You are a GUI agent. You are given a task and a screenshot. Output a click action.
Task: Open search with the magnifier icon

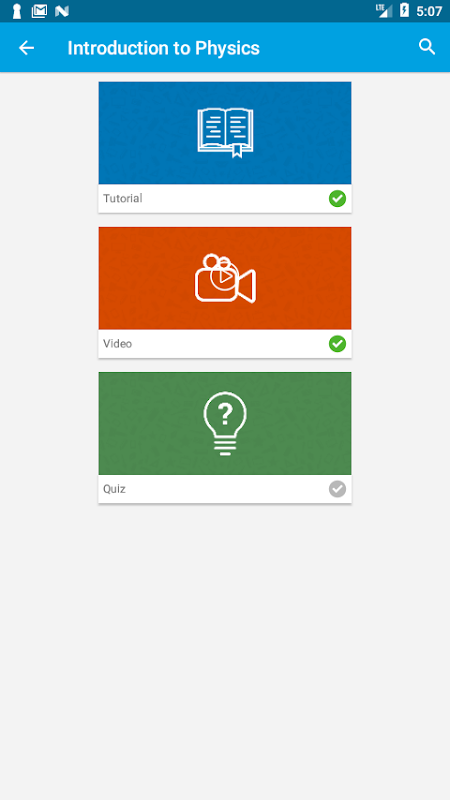click(x=427, y=47)
